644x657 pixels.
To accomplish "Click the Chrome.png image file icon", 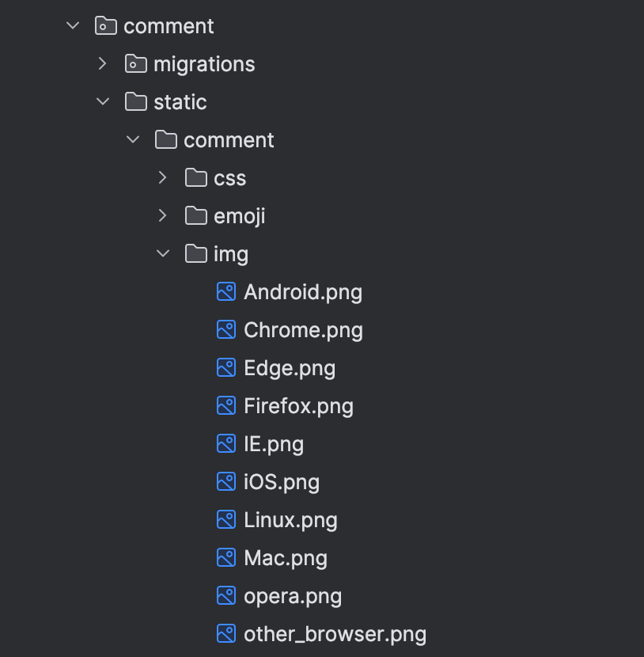I will pyautogui.click(x=226, y=330).
